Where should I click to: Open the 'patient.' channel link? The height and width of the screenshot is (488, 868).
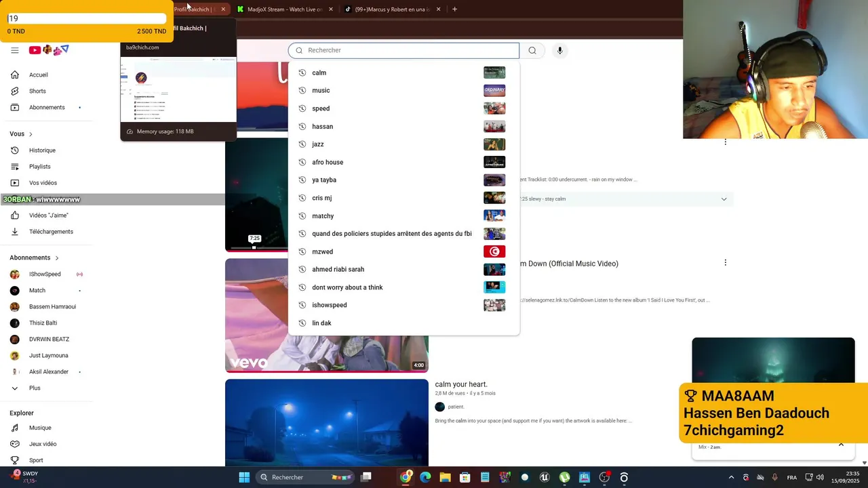456,407
